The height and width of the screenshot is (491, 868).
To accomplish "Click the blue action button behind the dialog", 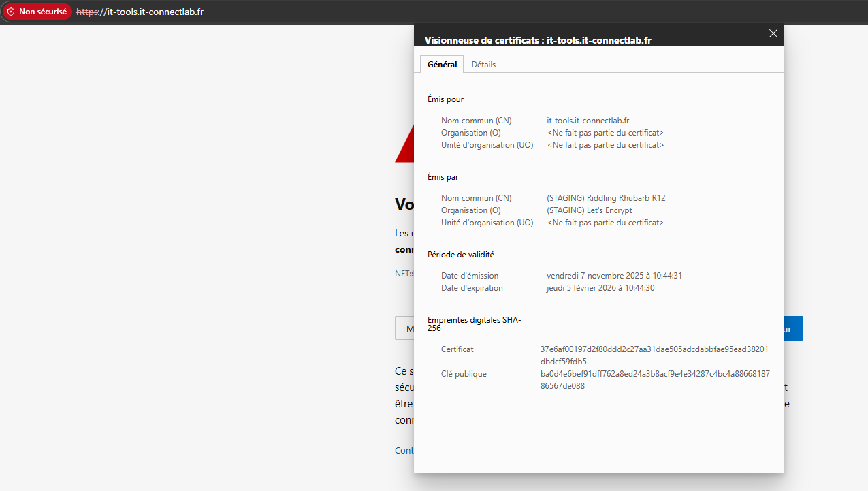I will tap(794, 328).
